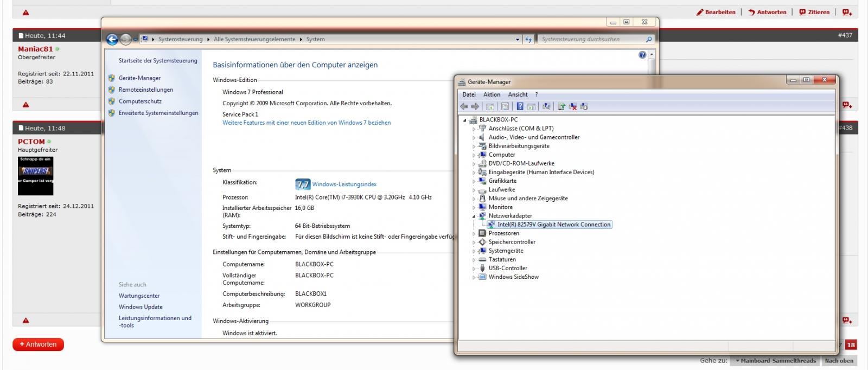Click refresh icon beside the address bar

528,39
